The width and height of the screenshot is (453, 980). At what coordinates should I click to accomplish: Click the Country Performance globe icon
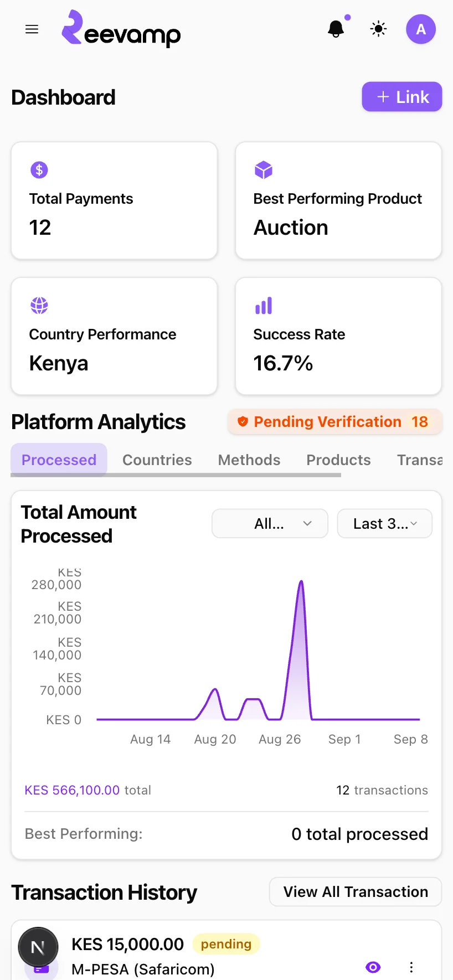pyautogui.click(x=39, y=305)
